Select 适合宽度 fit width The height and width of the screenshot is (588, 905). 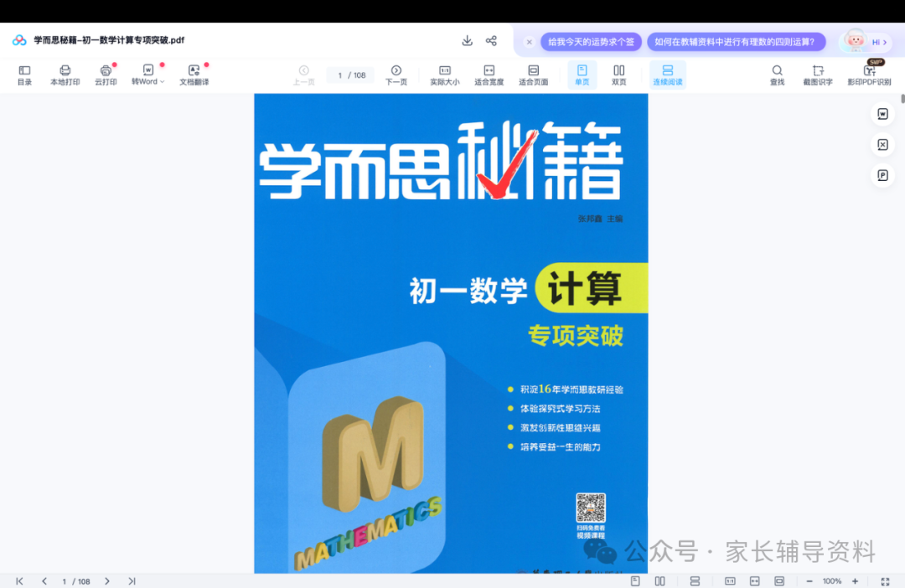(489, 75)
